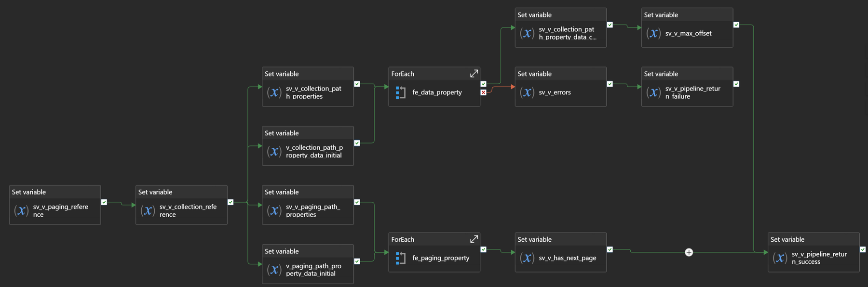This screenshot has height=287, width=868.
Task: Expand the fe_paging_property ForEach activity
Action: (474, 239)
